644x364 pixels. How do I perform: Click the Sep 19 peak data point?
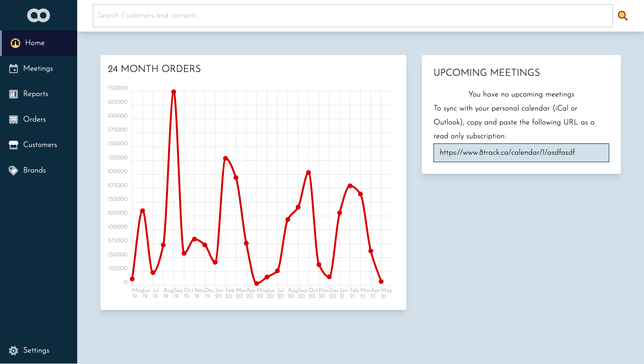pos(174,92)
